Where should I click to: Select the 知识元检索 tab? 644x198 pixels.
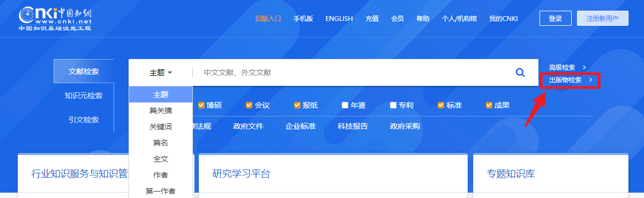pyautogui.click(x=84, y=96)
